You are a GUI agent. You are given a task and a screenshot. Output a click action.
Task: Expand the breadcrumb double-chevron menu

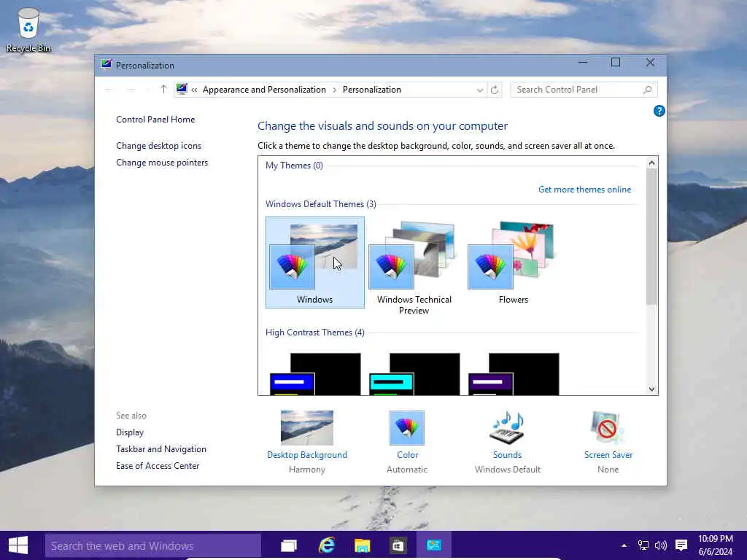[x=194, y=90]
